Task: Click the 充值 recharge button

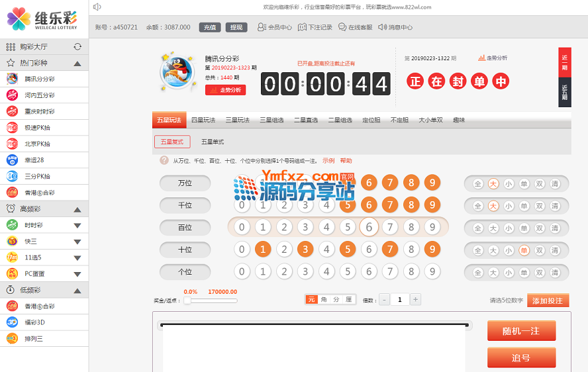Action: [210, 27]
